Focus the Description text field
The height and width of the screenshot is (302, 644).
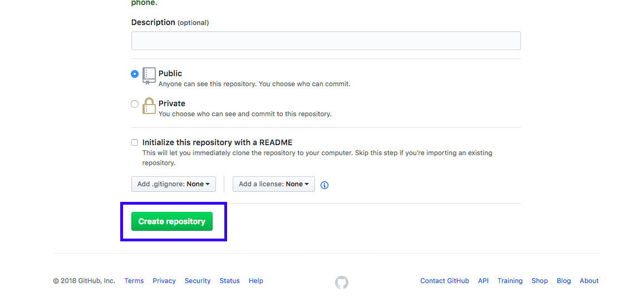pyautogui.click(x=326, y=41)
